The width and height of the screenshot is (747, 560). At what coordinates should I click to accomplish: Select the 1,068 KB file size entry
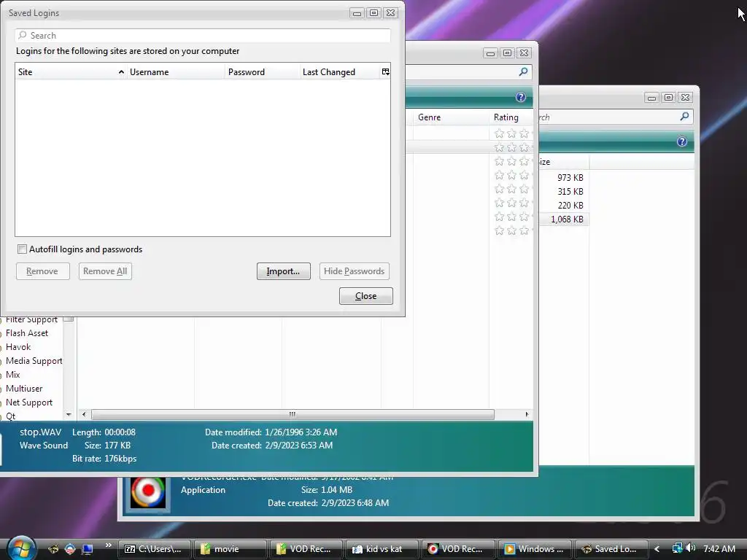point(567,219)
